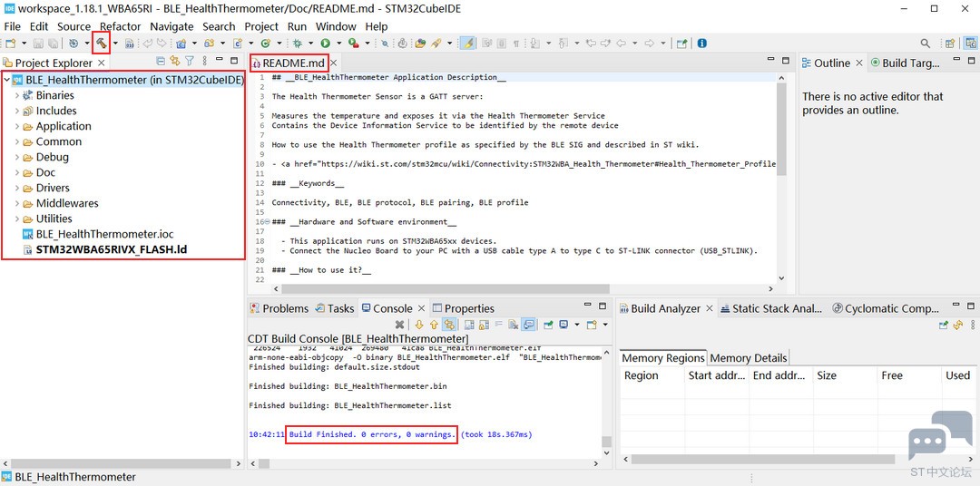Screen dimensions: 980x486
Task: Toggle Show Console When Output Changes button
Action: (529, 325)
